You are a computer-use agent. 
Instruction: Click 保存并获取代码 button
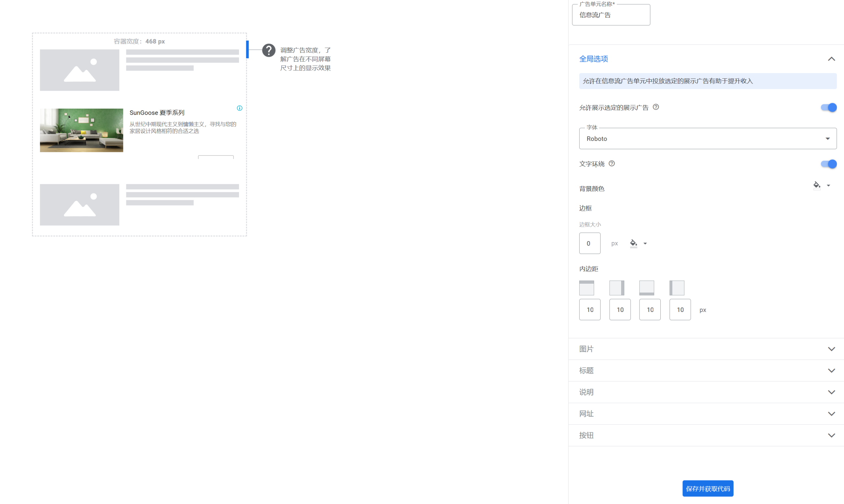click(x=708, y=489)
